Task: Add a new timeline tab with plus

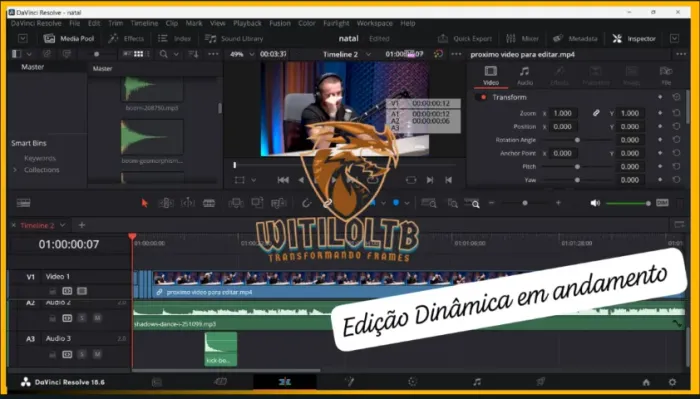Action: coord(82,225)
